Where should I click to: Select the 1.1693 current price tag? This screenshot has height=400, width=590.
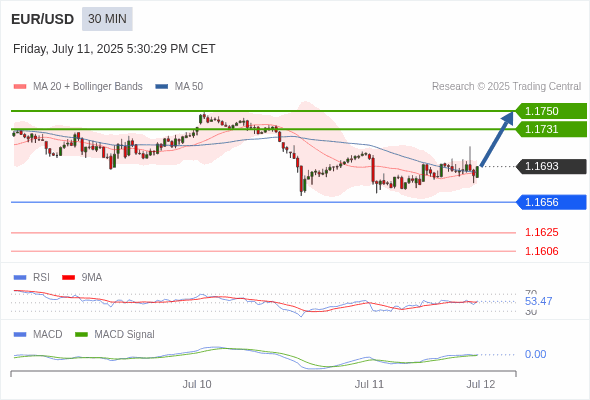coord(551,166)
